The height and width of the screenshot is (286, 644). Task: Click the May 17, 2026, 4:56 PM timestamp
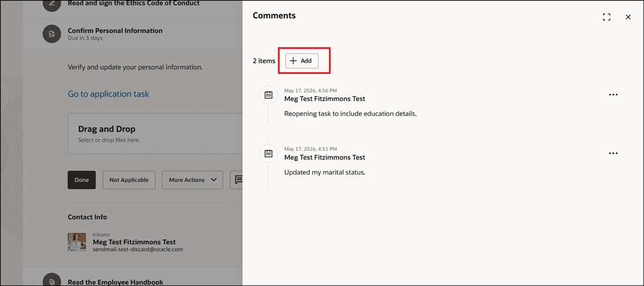(x=310, y=90)
